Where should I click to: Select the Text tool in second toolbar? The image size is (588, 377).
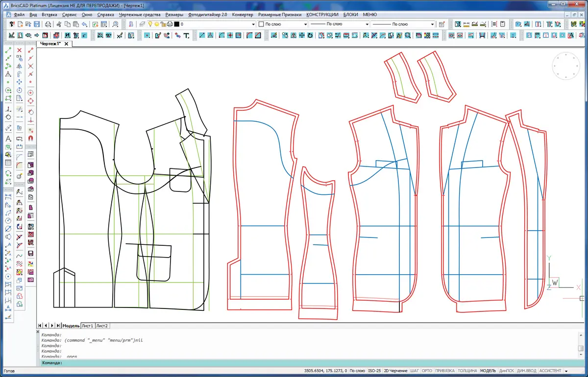pyautogui.click(x=186, y=35)
